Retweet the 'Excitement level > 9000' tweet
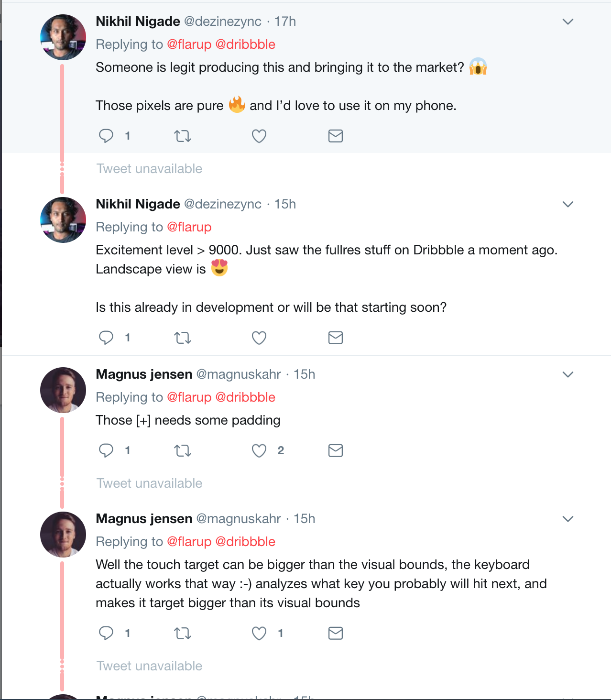The width and height of the screenshot is (611, 700). point(183,338)
